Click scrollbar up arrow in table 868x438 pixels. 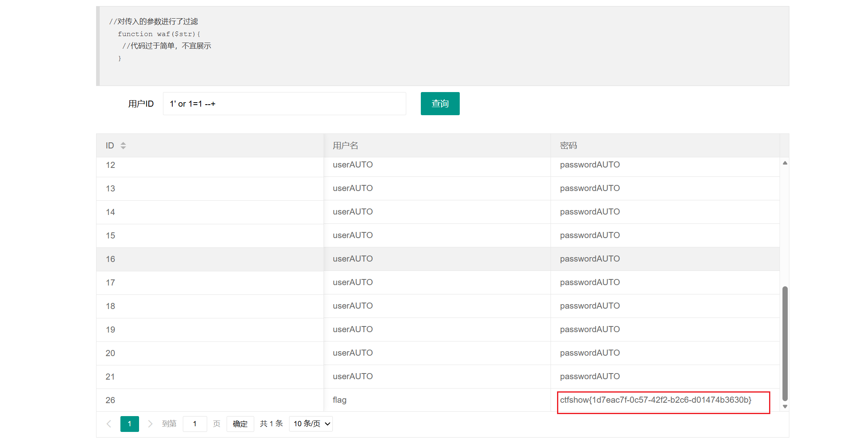(785, 163)
